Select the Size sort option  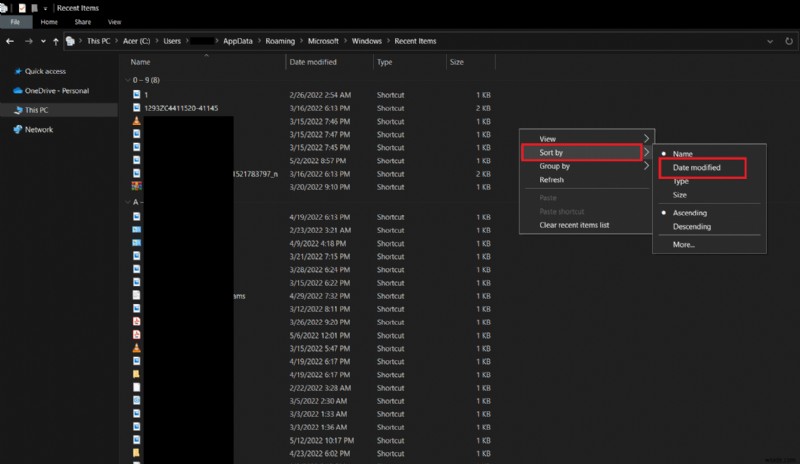pyautogui.click(x=680, y=195)
